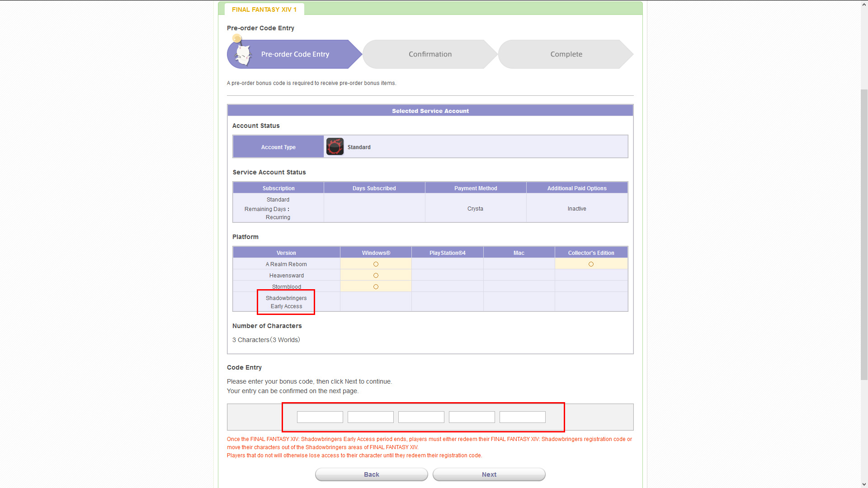Click the PlayStation®4 column header
Viewport: 868px width, 488px height.
[x=448, y=253]
